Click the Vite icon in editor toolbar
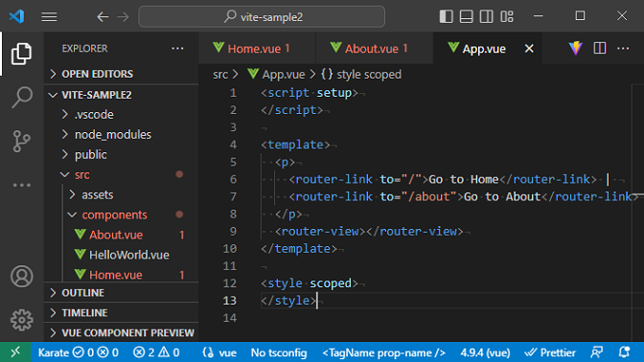Viewport: 644px width, 362px height. click(575, 49)
